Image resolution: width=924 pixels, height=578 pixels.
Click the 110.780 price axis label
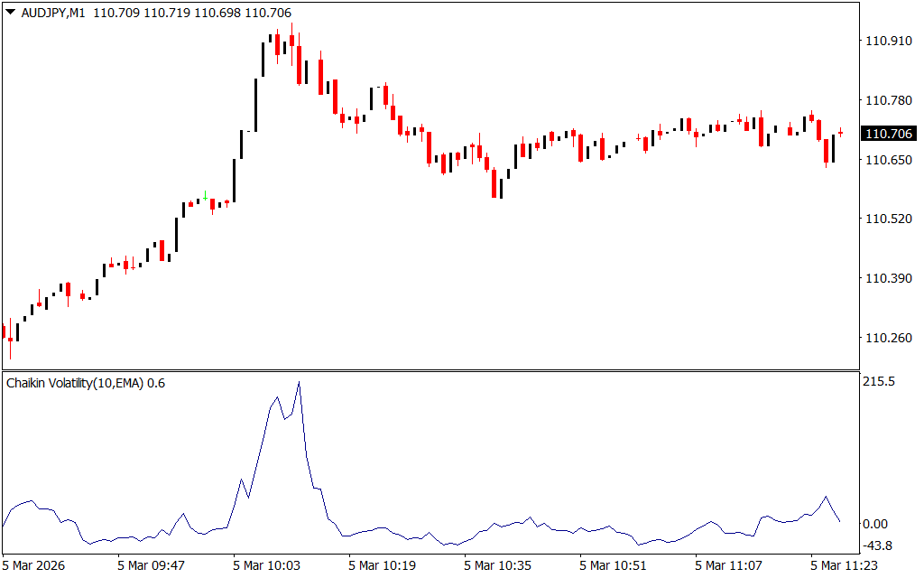tap(888, 100)
